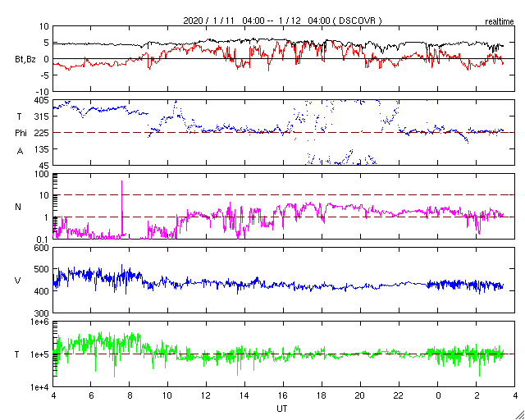
Task: Click the 'A' label beneath Phi
Action: click(20, 152)
